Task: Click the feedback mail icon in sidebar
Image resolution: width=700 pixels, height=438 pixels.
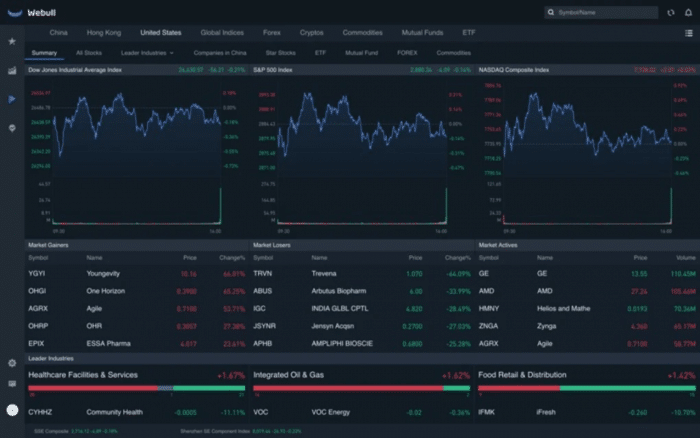Action: pyautogui.click(x=12, y=384)
